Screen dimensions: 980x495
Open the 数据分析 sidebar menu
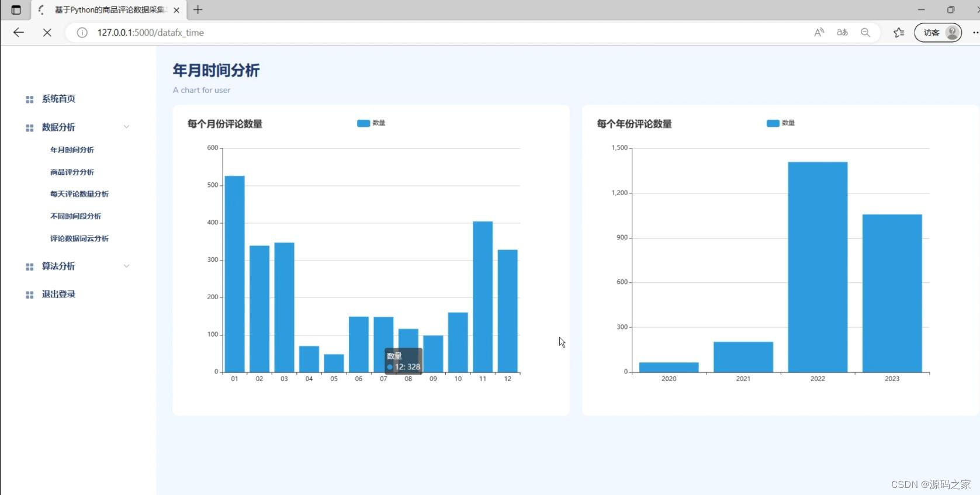click(x=58, y=127)
